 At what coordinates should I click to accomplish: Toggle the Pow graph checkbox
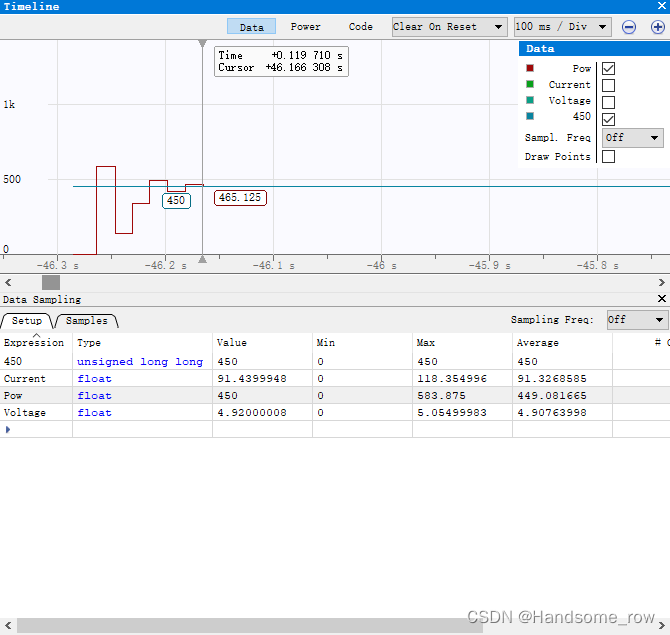pyautogui.click(x=608, y=68)
